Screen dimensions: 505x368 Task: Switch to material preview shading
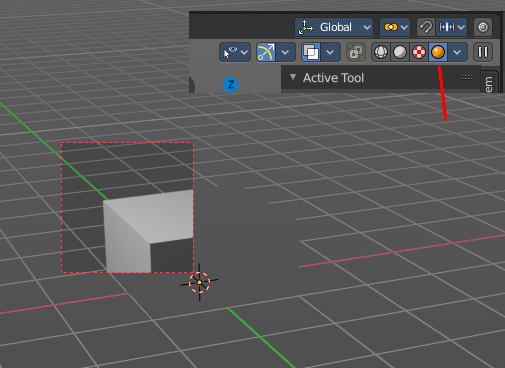coord(419,52)
